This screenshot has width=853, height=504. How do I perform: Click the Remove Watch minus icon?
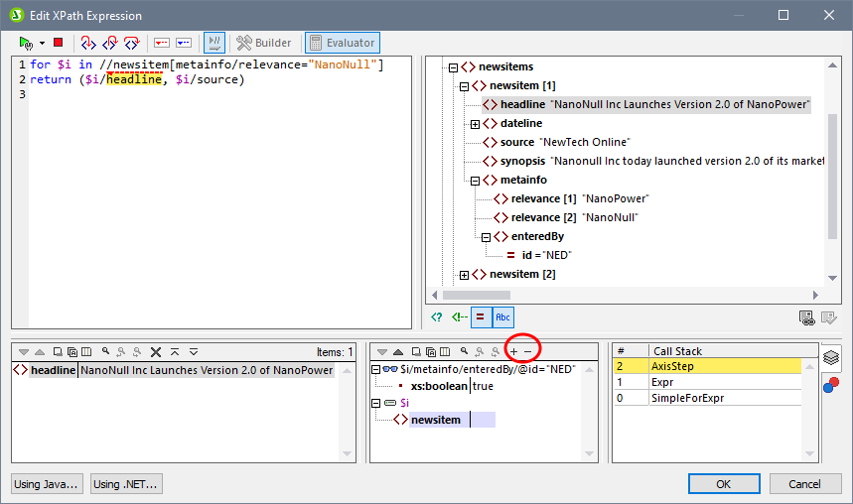coord(528,351)
